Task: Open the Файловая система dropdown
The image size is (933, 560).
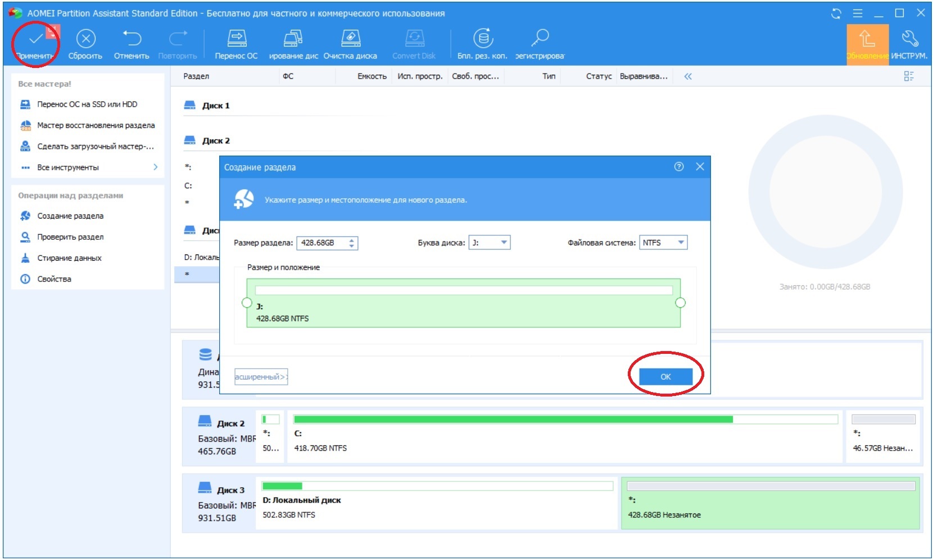Action: 663,243
